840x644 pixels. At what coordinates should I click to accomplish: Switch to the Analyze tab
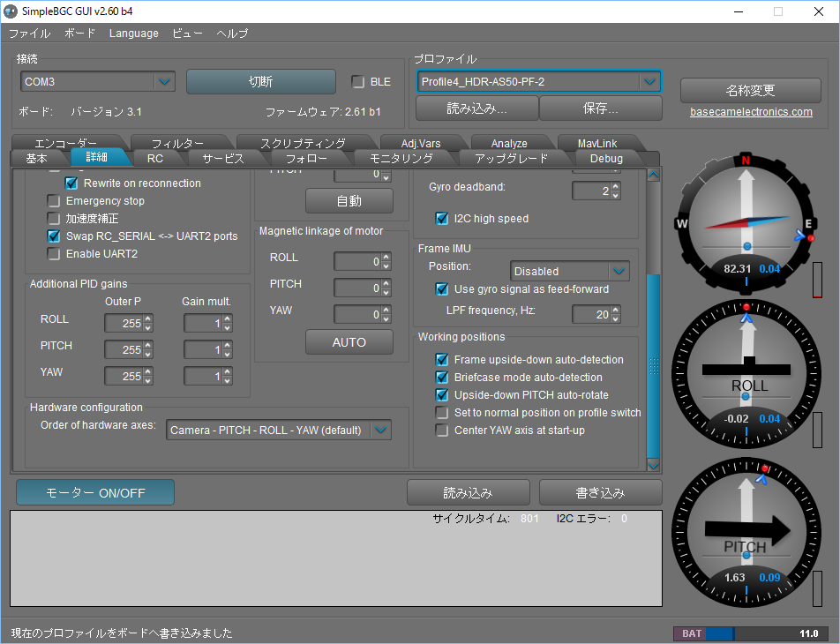click(509, 143)
